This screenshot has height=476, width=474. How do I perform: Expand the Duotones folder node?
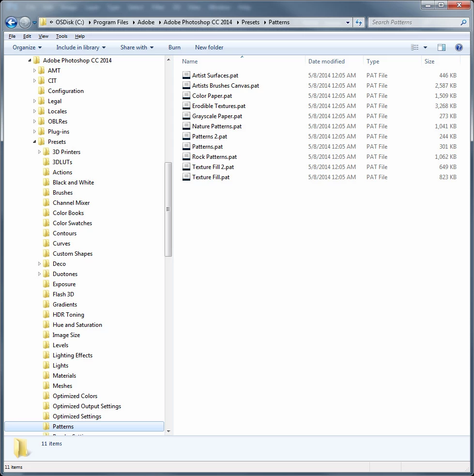tap(39, 274)
